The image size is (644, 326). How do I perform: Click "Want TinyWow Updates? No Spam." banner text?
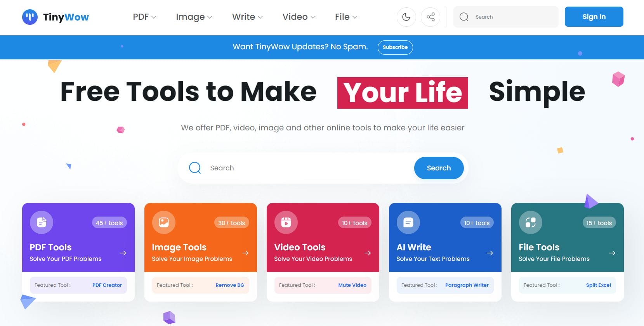[300, 47]
